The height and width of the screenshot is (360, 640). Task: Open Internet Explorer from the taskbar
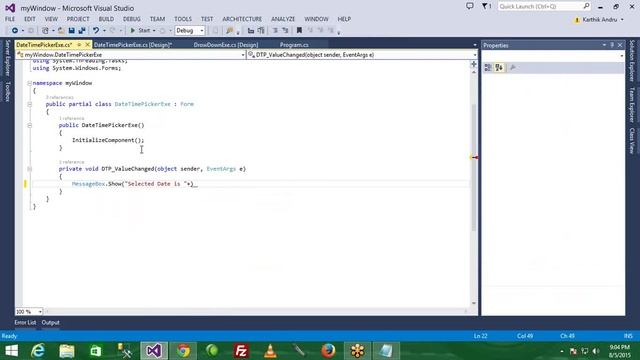(x=38, y=351)
